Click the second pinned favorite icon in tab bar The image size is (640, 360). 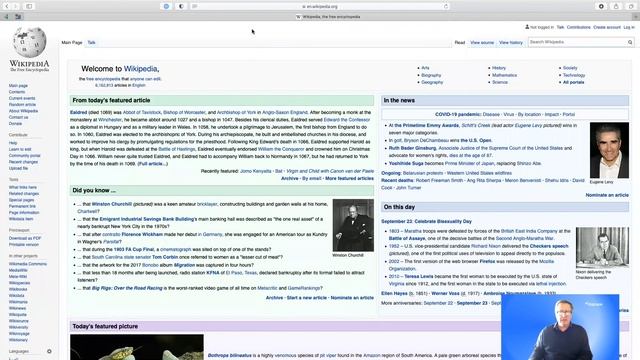pos(18,17)
